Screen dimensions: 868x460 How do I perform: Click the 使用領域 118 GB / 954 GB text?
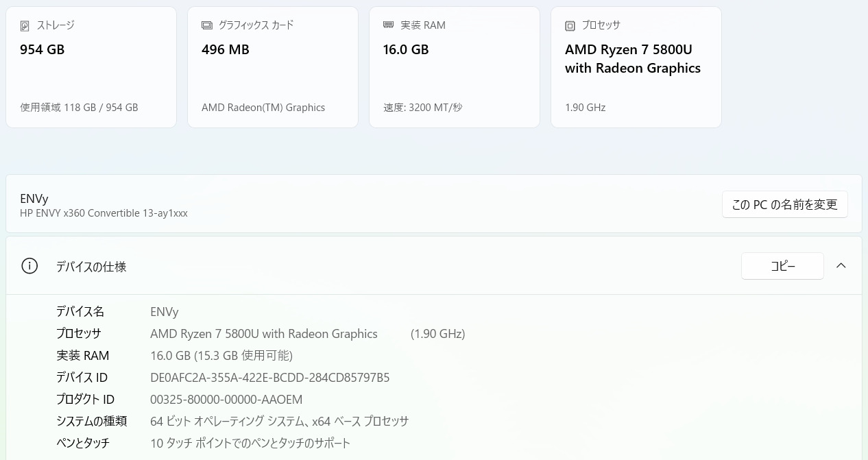(x=79, y=108)
